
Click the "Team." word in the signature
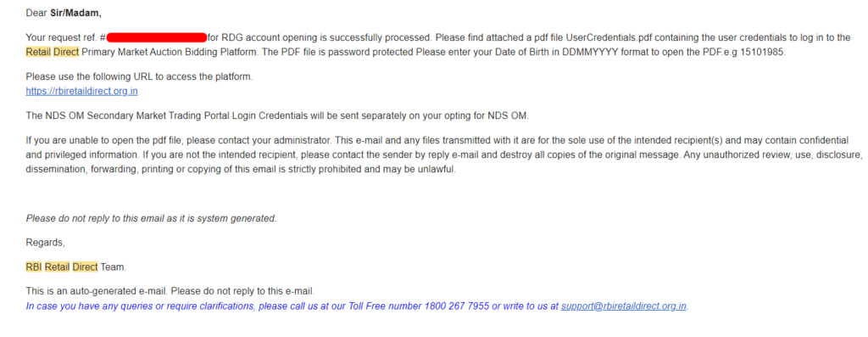click(114, 267)
